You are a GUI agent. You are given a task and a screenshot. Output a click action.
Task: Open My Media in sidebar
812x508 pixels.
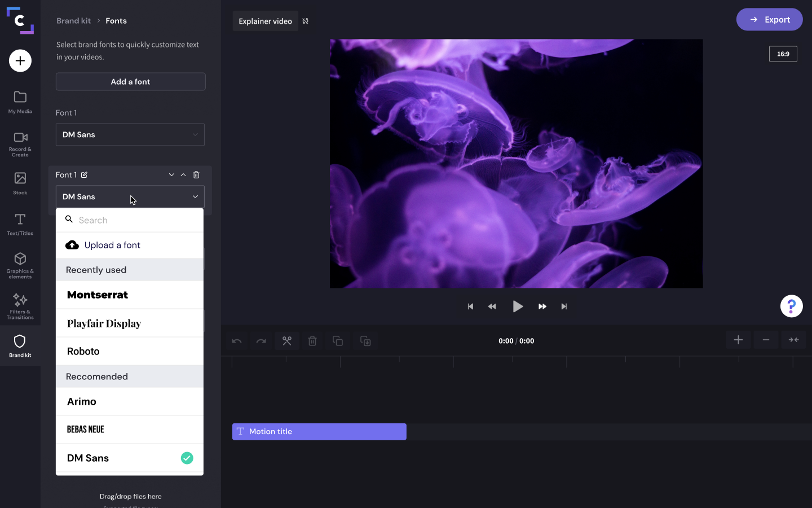coord(20,102)
